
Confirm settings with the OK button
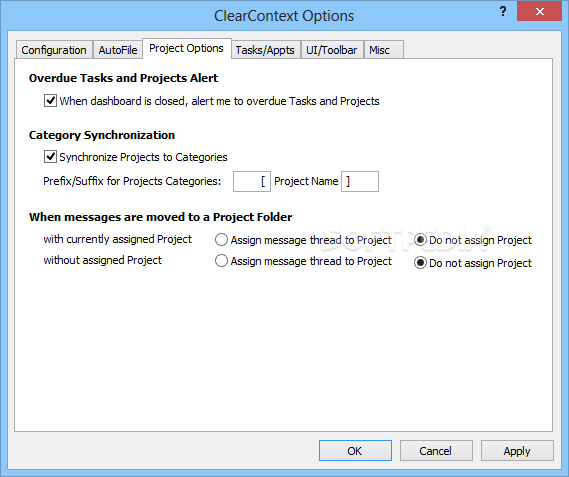pos(355,450)
